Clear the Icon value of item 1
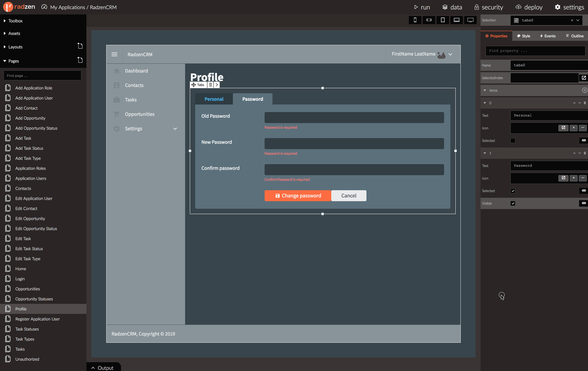The width and height of the screenshot is (588, 371). pos(574,178)
